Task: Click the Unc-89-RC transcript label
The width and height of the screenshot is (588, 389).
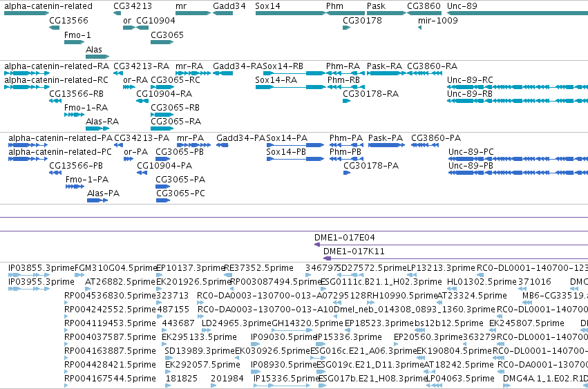Action: (x=470, y=80)
